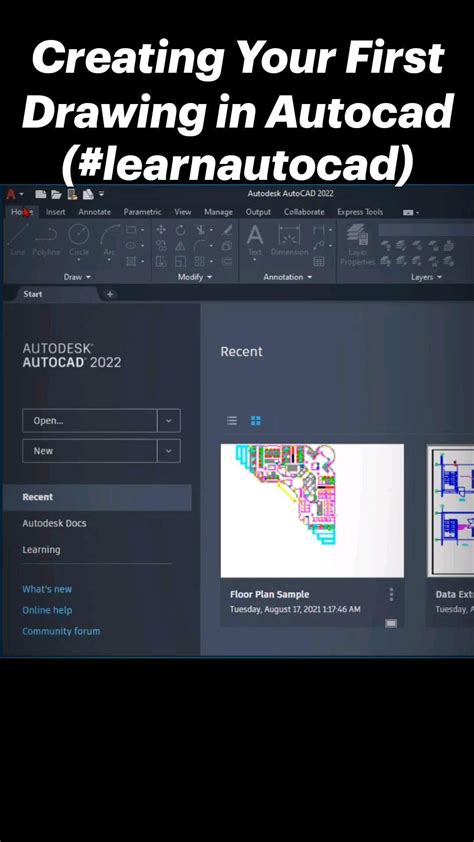Select the Ellipse tool in Draw panel
The image size is (474, 842).
(x=130, y=245)
